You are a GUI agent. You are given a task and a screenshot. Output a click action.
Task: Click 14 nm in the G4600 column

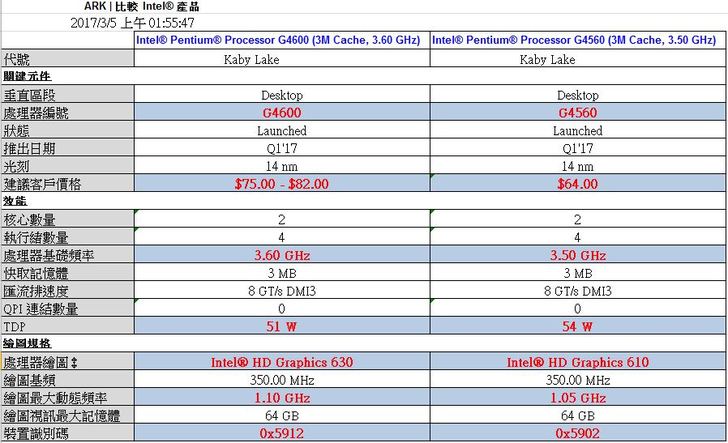point(282,166)
